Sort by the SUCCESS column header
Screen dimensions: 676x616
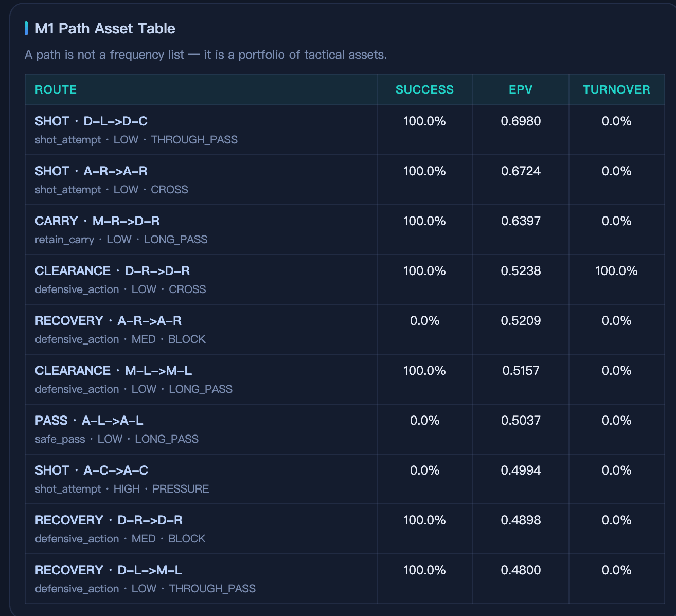click(x=424, y=89)
